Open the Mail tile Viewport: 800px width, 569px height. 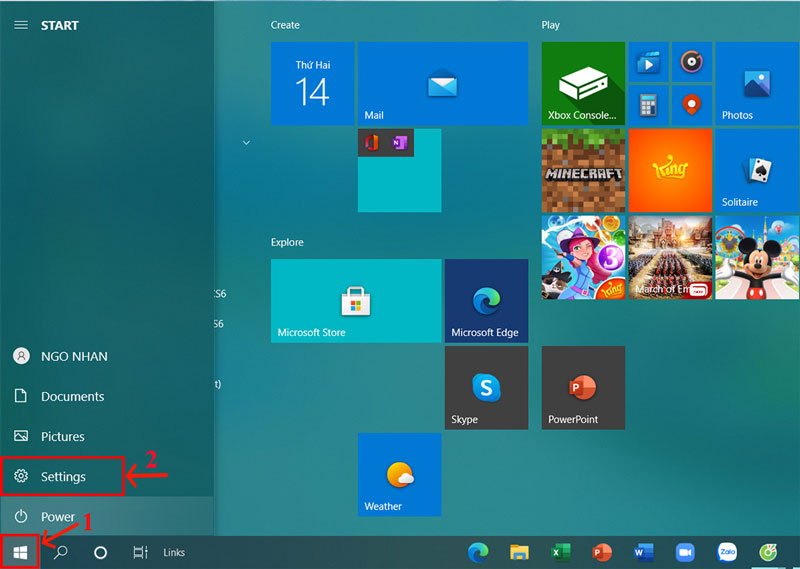(x=443, y=84)
